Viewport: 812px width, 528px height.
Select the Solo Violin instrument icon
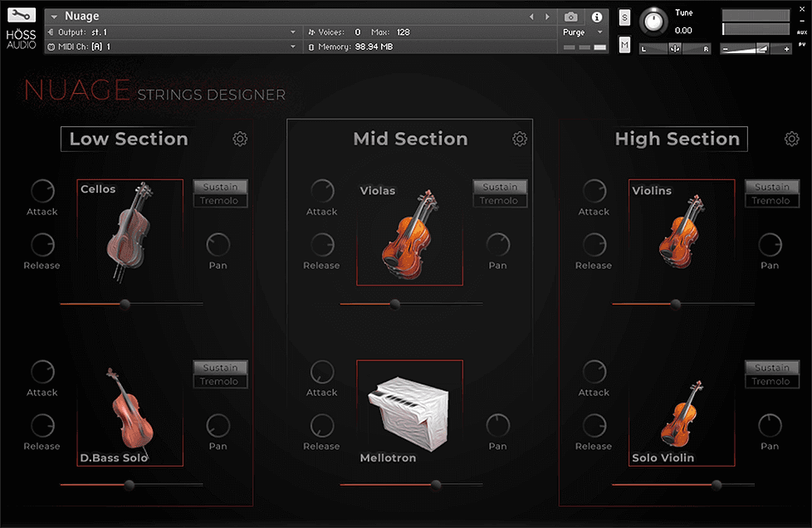pos(682,415)
